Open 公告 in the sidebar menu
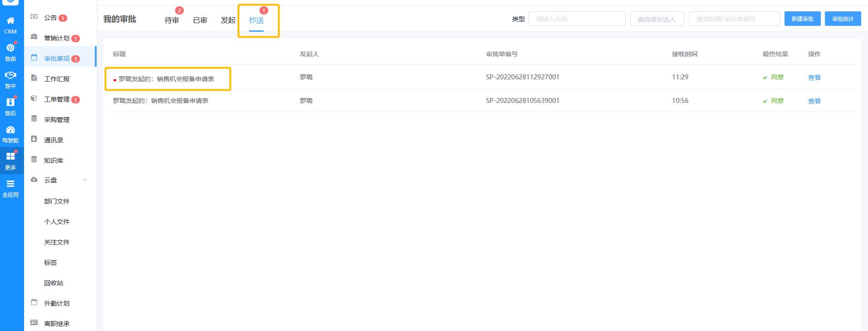This screenshot has width=868, height=331. 50,18
